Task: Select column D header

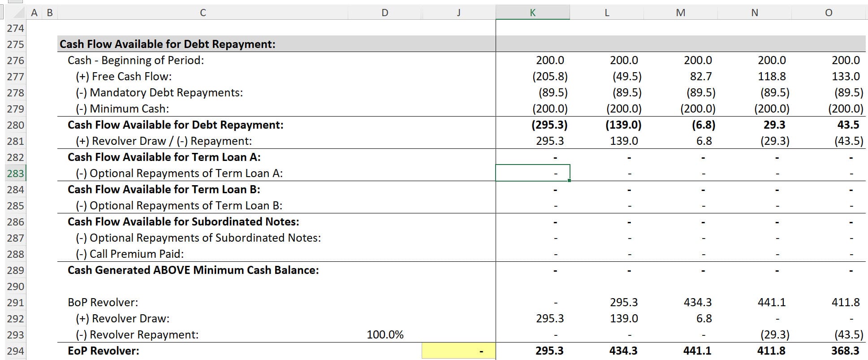Action: point(385,13)
